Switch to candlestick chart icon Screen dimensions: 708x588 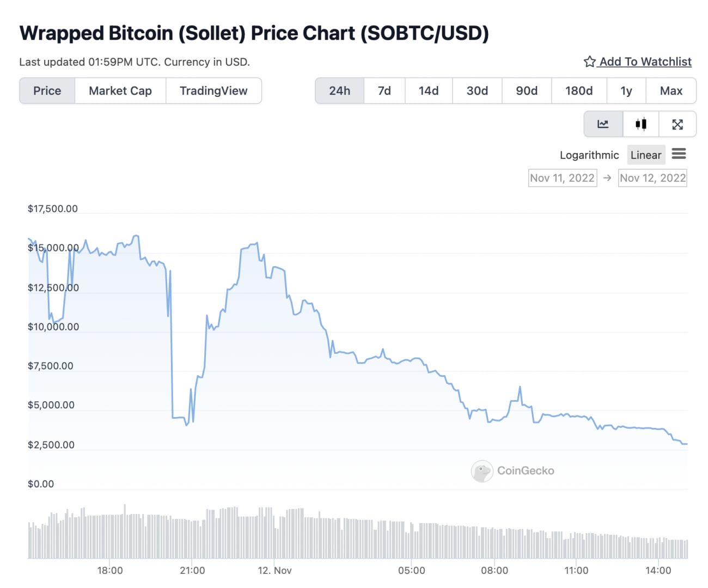coord(641,124)
